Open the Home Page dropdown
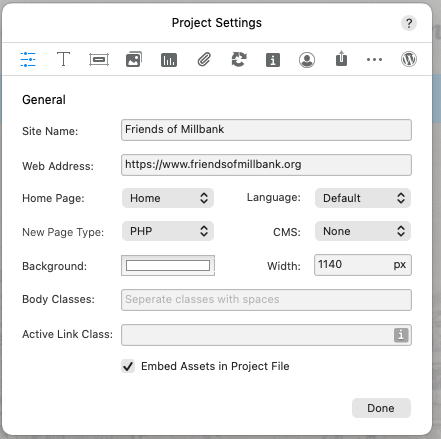Viewport: 441px width, 439px height. point(168,198)
